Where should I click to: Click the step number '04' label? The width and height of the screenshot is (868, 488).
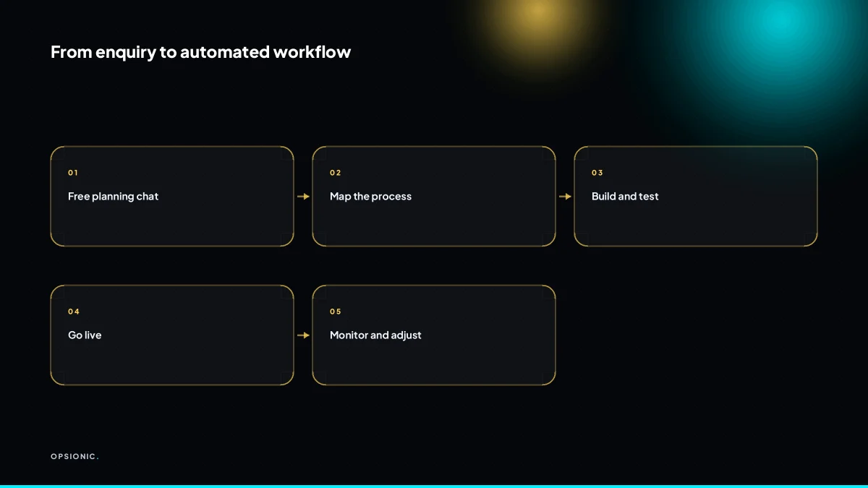(74, 312)
